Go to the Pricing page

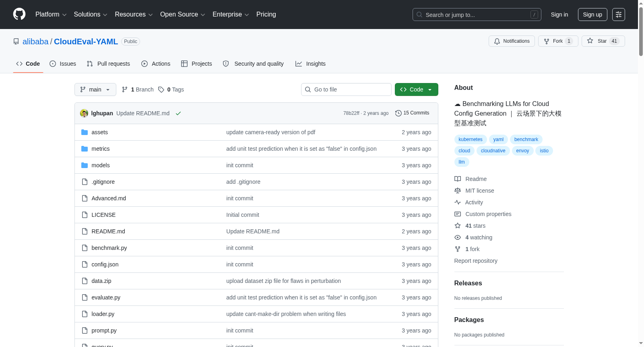coord(266,15)
